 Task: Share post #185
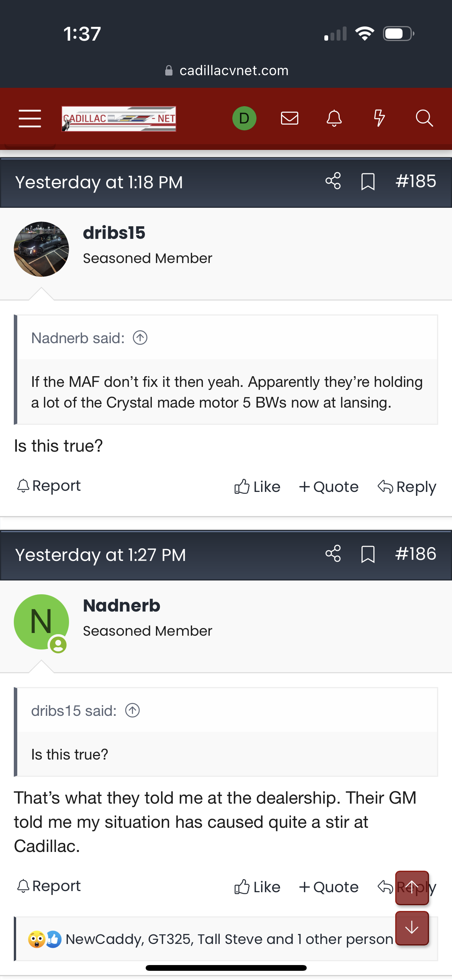coord(333,181)
